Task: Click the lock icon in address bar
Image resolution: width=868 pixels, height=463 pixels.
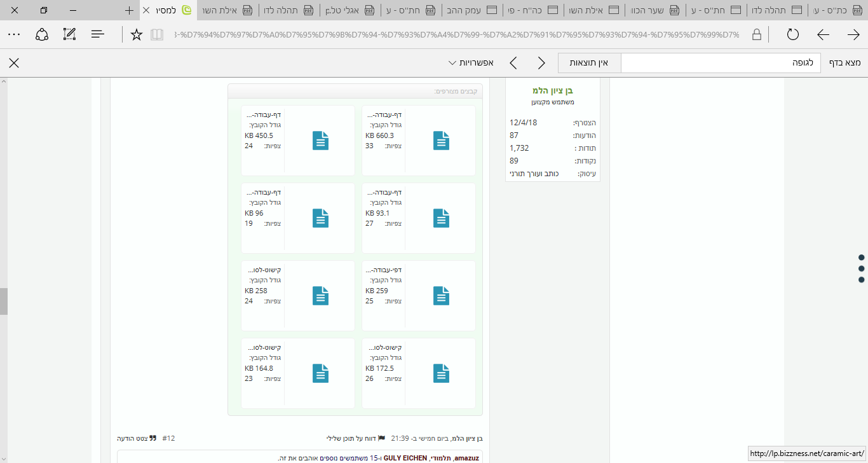Action: [757, 34]
